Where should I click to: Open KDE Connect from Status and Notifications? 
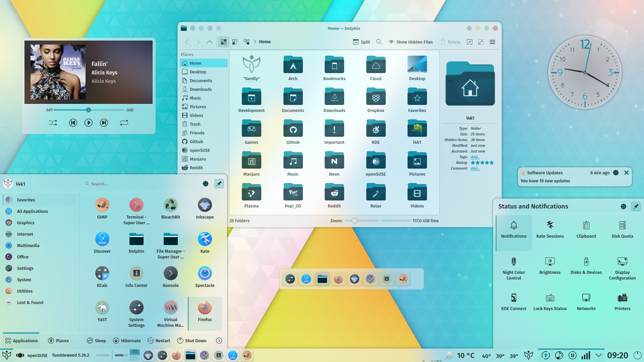pos(514,301)
